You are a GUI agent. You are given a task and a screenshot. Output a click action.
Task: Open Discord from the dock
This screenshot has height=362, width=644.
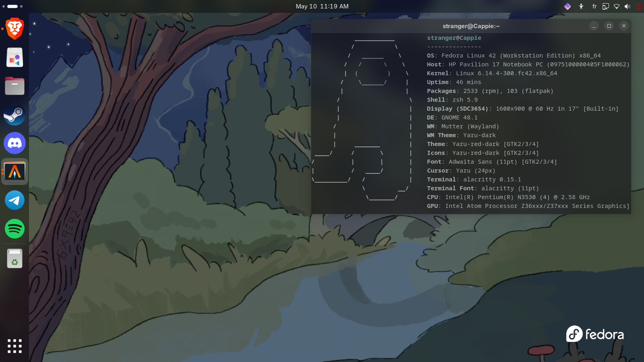pos(14,143)
